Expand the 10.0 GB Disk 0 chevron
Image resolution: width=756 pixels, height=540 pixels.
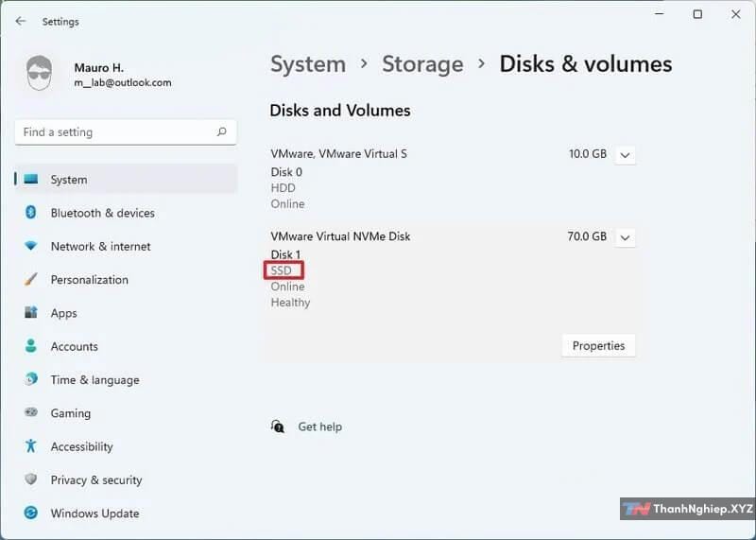coord(625,155)
